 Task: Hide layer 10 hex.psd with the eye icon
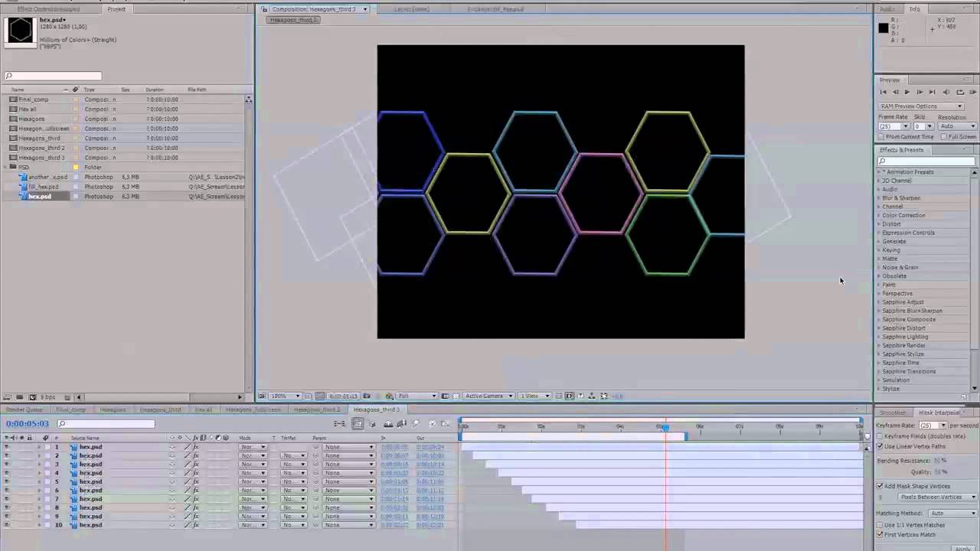[x=7, y=525]
